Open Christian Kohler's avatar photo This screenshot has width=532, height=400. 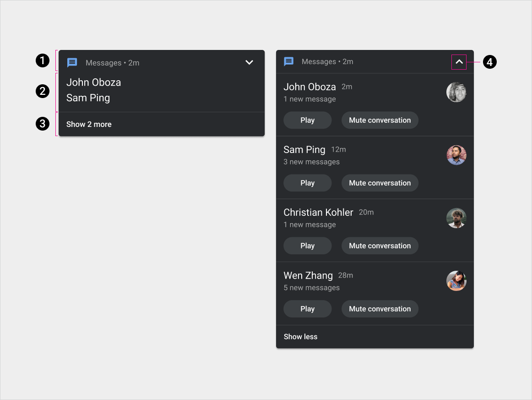(456, 218)
